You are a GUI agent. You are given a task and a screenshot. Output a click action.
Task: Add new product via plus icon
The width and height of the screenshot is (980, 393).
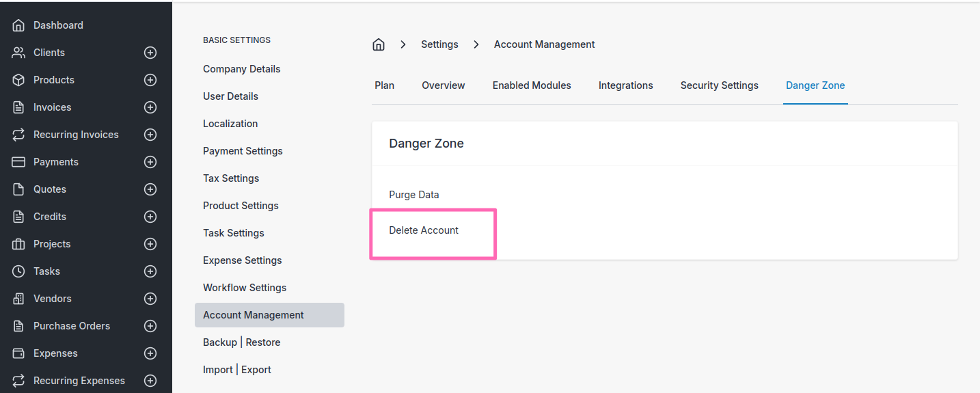click(150, 80)
